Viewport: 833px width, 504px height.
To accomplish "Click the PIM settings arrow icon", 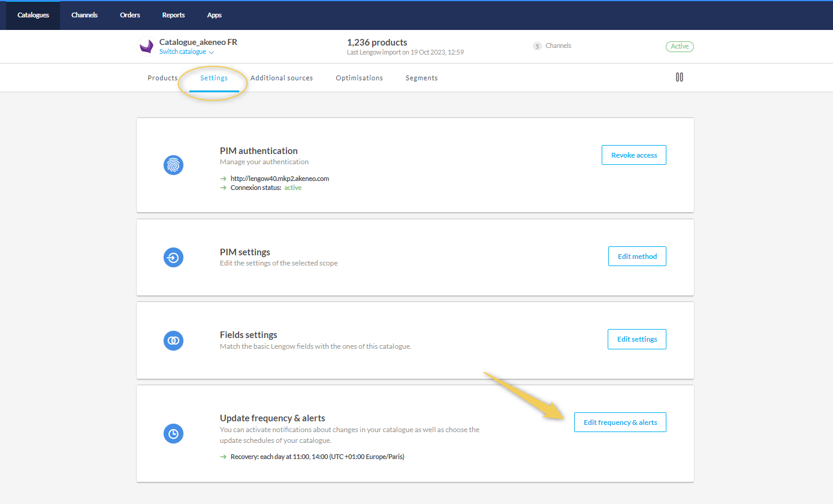I will [x=173, y=258].
